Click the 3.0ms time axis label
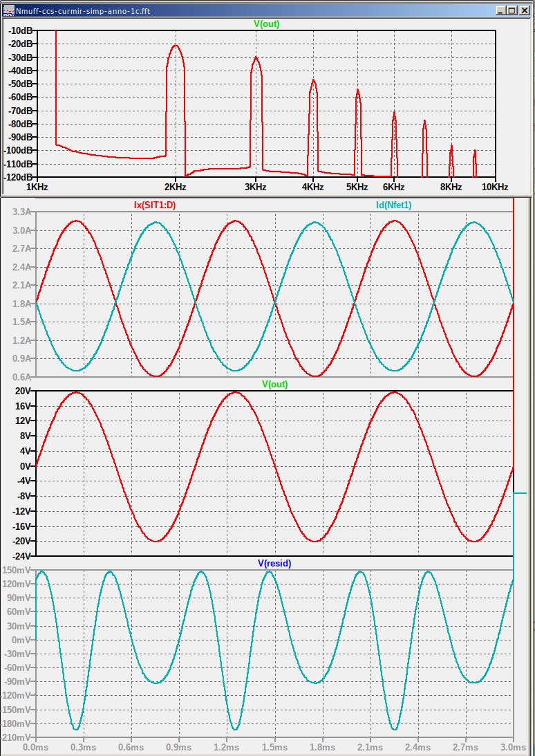The image size is (535, 756). 513,747
